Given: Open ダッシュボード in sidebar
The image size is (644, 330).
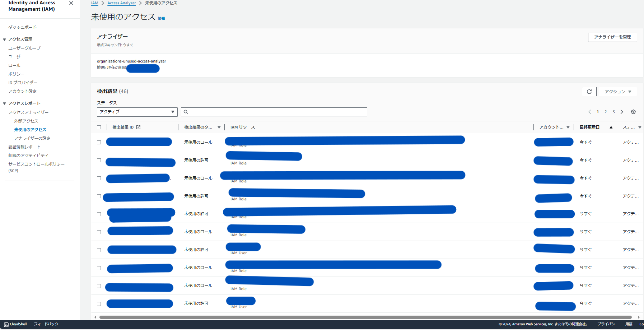Looking at the screenshot, I should point(22,27).
